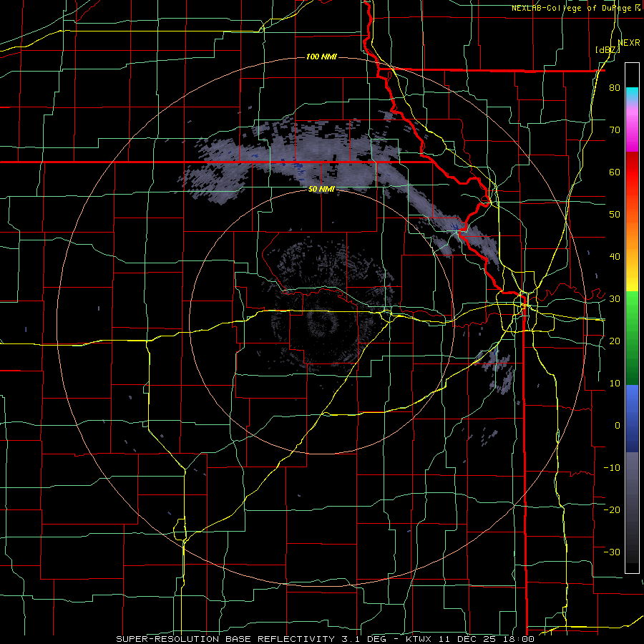Click the "[dBZ]" unit label above color bar
Screen dimensions: 644x644
click(608, 50)
